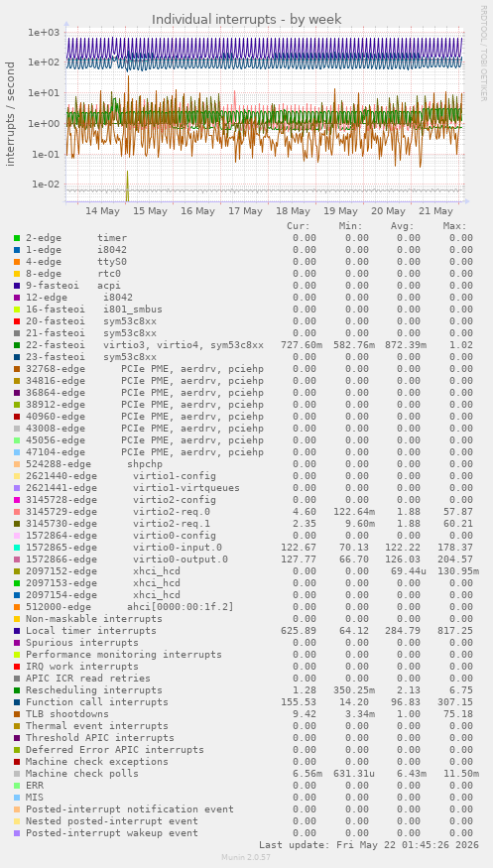The width and height of the screenshot is (493, 868).
Task: Click the virtio0-output.0 legend entry
Action: pos(127,559)
